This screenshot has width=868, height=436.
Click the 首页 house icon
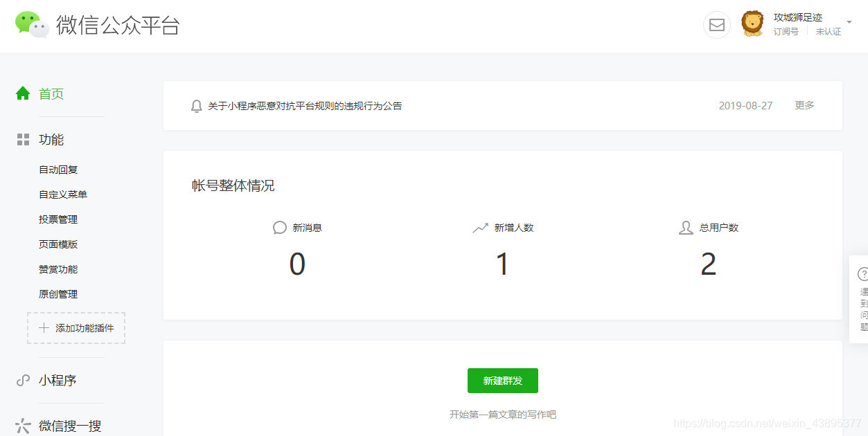pyautogui.click(x=23, y=93)
